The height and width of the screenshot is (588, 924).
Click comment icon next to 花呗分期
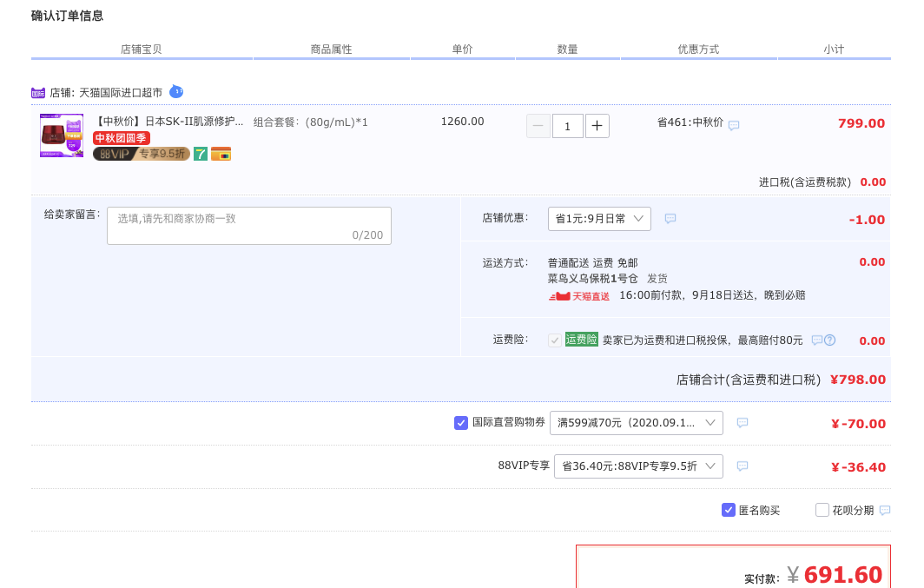click(x=885, y=510)
